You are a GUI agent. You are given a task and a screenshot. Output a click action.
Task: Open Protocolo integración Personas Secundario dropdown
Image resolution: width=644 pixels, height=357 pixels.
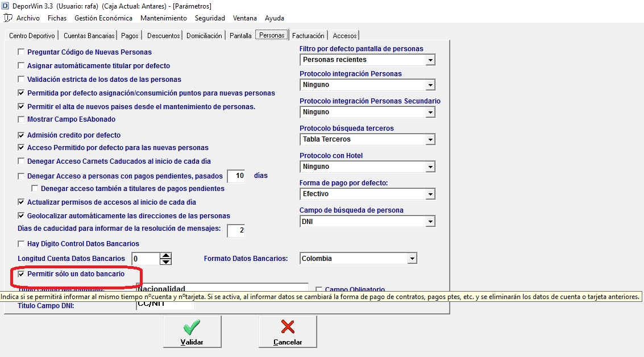(x=430, y=112)
